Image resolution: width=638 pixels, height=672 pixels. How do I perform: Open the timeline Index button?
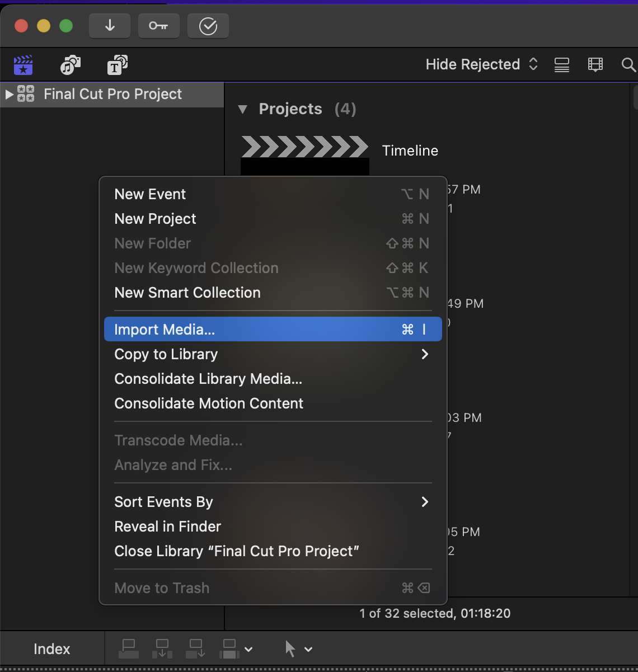click(x=52, y=649)
